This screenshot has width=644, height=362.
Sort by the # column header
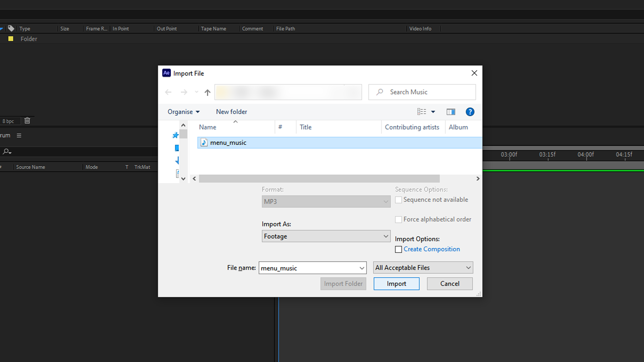[280, 127]
